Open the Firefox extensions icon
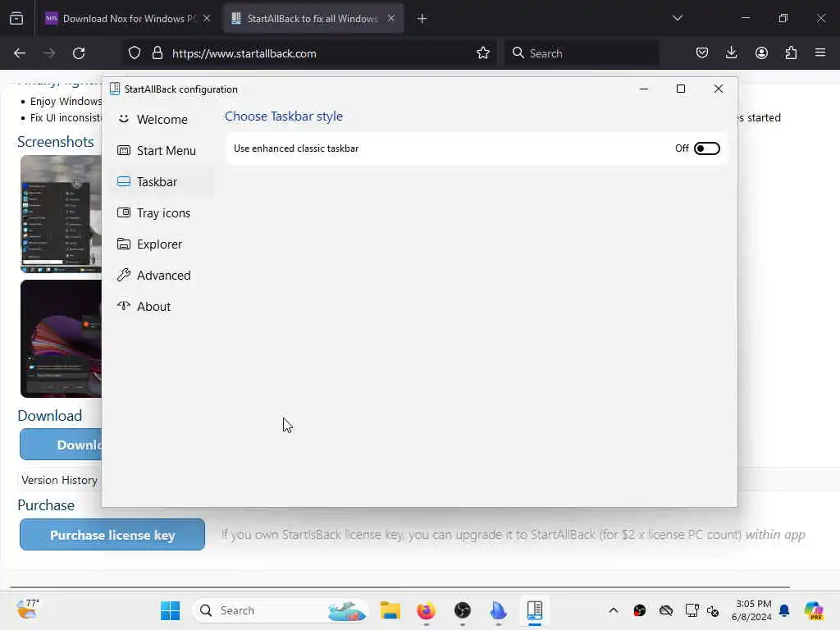Image resolution: width=840 pixels, height=630 pixels. [791, 53]
